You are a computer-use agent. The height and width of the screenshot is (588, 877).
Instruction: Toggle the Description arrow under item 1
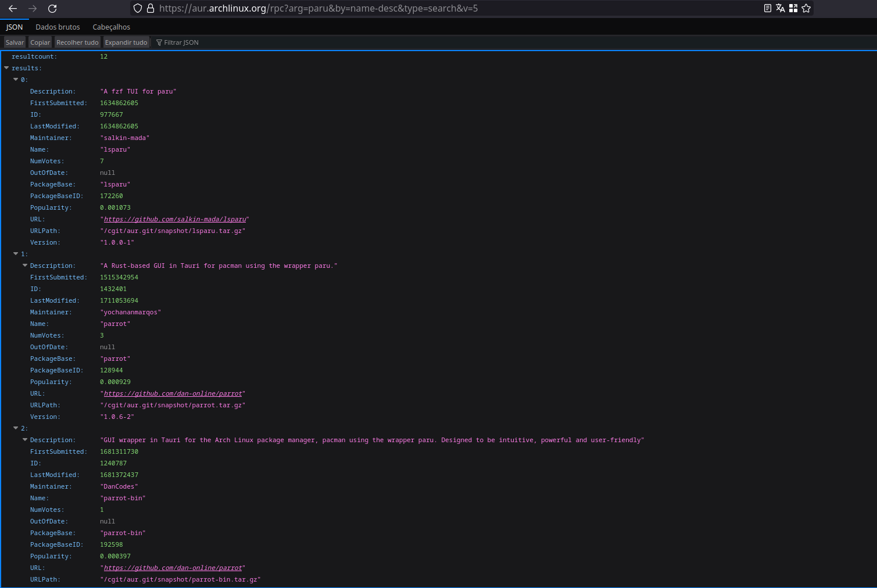(x=26, y=266)
